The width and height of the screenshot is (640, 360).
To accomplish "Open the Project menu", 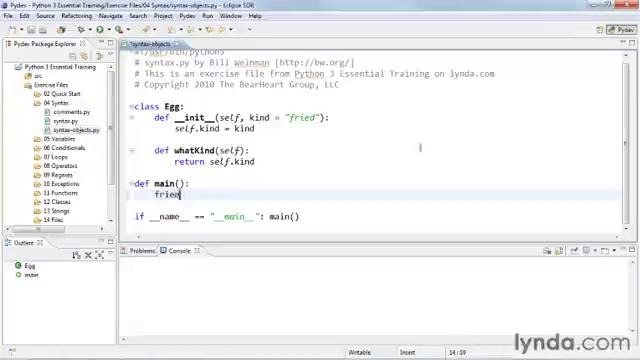I will pos(163,16).
